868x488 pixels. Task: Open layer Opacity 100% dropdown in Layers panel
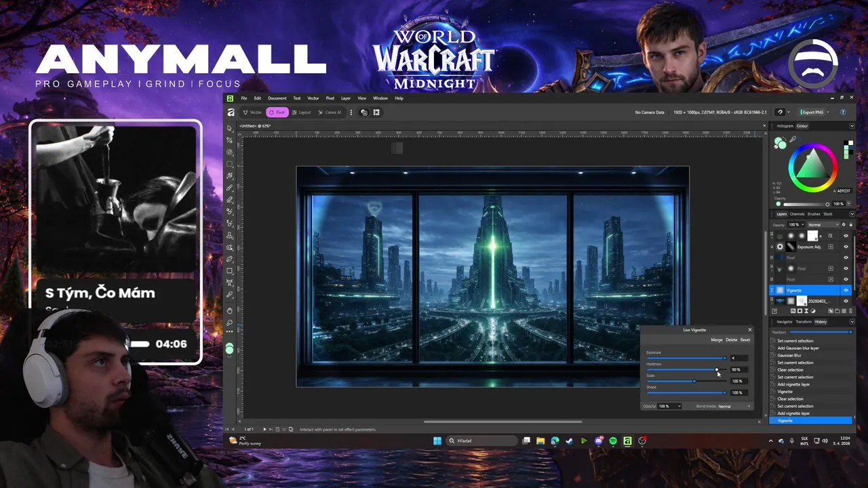coord(797,224)
